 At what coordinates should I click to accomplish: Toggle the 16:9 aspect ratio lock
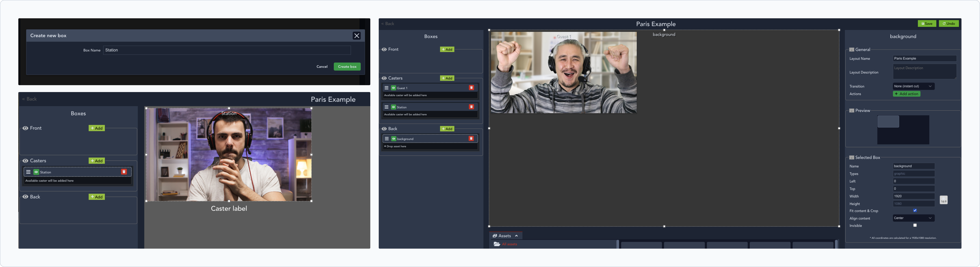tap(944, 200)
